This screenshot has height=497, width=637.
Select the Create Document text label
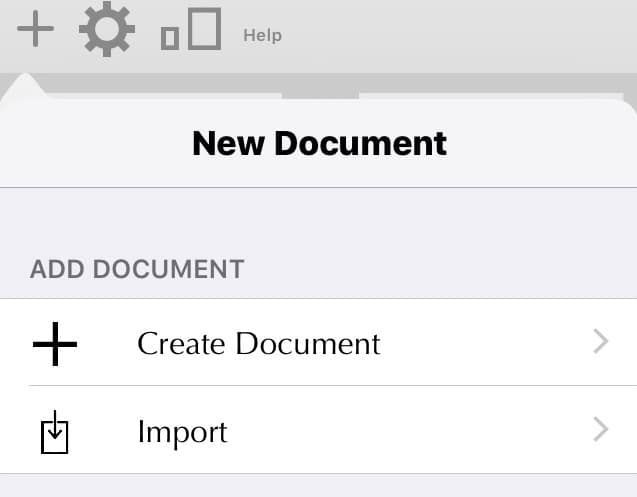[x=258, y=343]
